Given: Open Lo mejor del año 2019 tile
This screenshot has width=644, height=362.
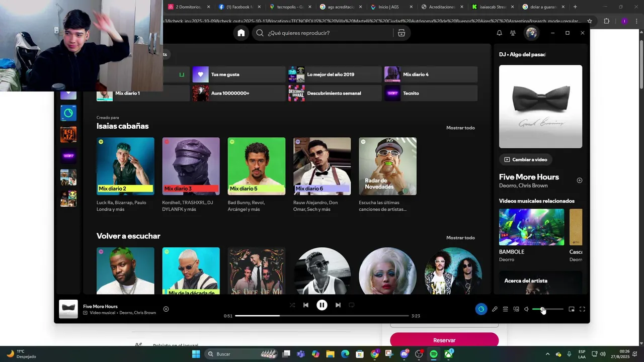Looking at the screenshot, I should click(335, 74).
